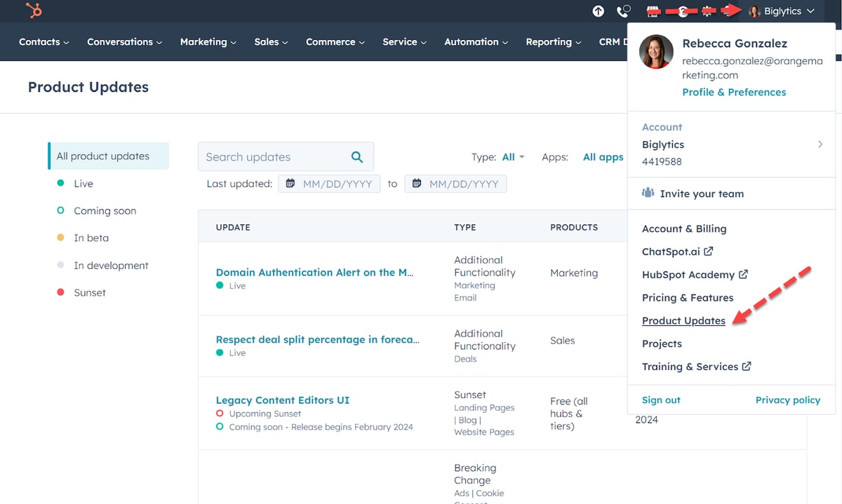Click the Invite your team people icon
The width and height of the screenshot is (842, 504).
click(648, 193)
